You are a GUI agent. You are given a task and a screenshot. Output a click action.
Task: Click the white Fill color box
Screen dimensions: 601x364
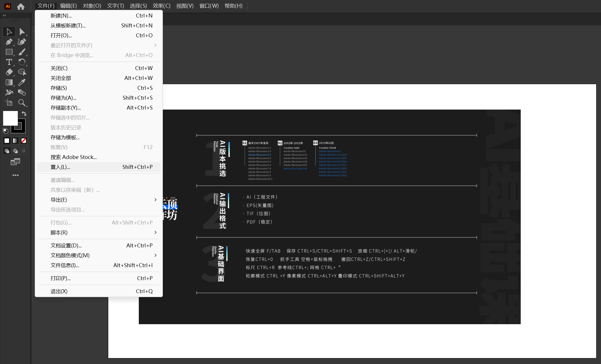pos(10,118)
